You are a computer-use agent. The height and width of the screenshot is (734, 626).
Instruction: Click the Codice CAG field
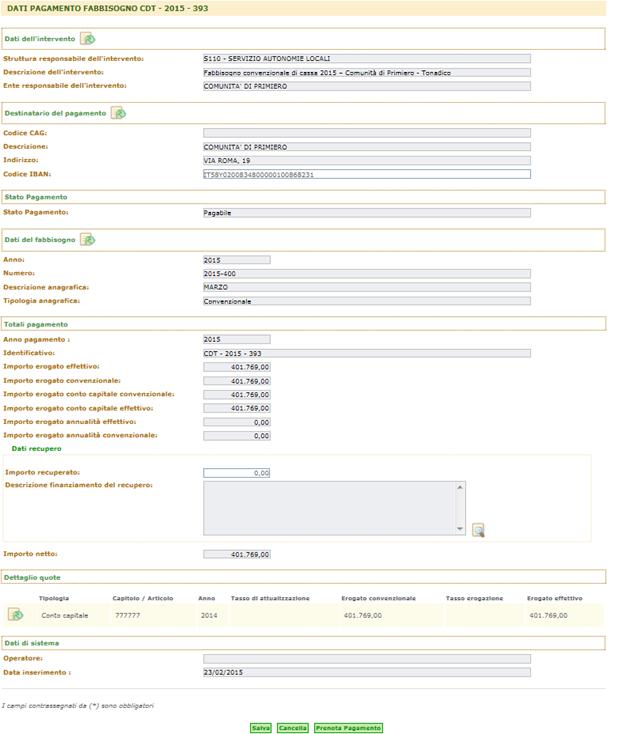(x=367, y=133)
